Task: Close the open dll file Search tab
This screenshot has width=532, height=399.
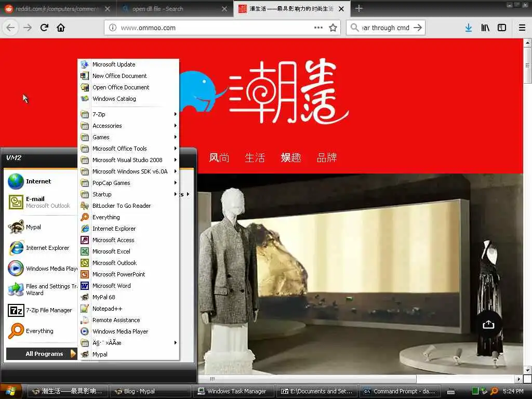Action: 224,9
